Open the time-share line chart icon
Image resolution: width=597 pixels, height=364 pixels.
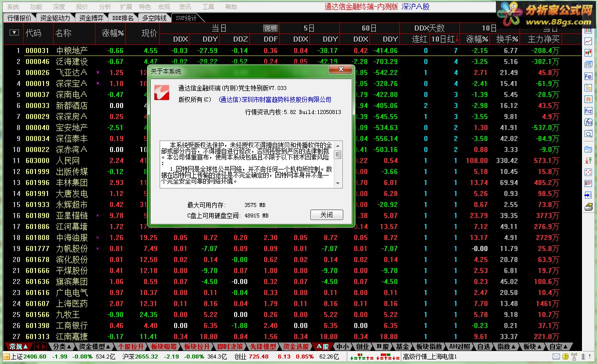pos(588,41)
